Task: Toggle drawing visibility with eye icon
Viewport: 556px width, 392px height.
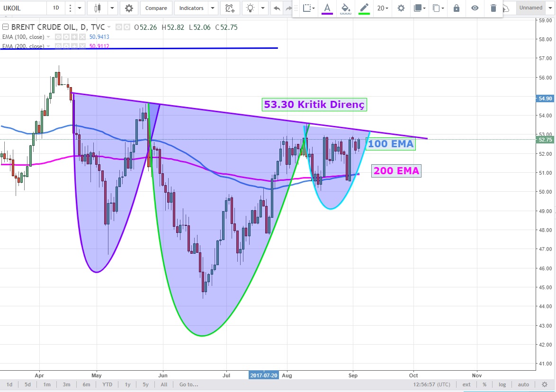Action: 475,8
